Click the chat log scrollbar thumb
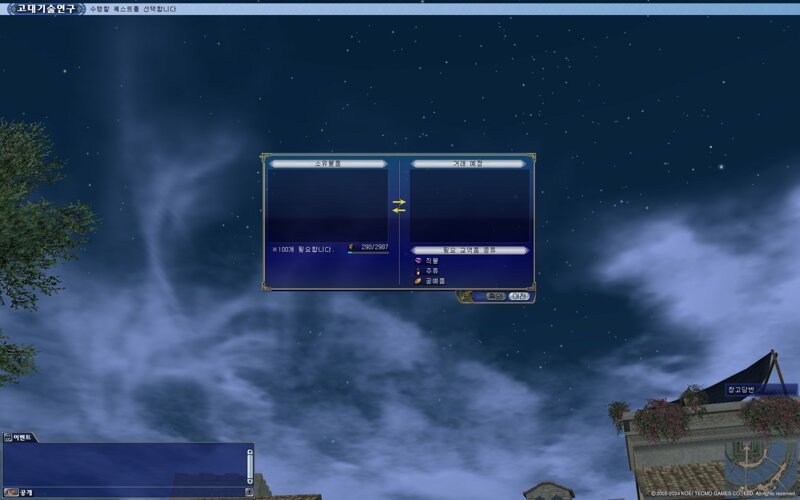This screenshot has width=800, height=500. 249,467
